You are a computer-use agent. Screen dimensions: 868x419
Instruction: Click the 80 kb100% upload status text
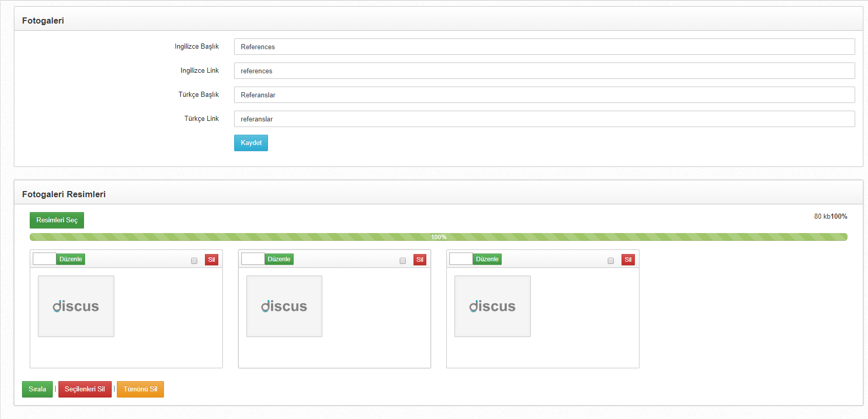[831, 217]
